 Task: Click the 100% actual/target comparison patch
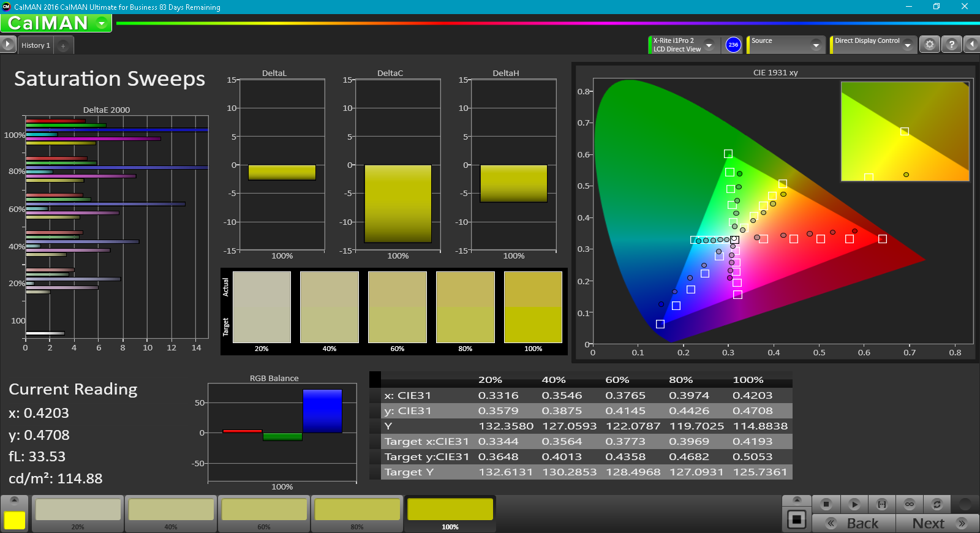click(x=533, y=307)
